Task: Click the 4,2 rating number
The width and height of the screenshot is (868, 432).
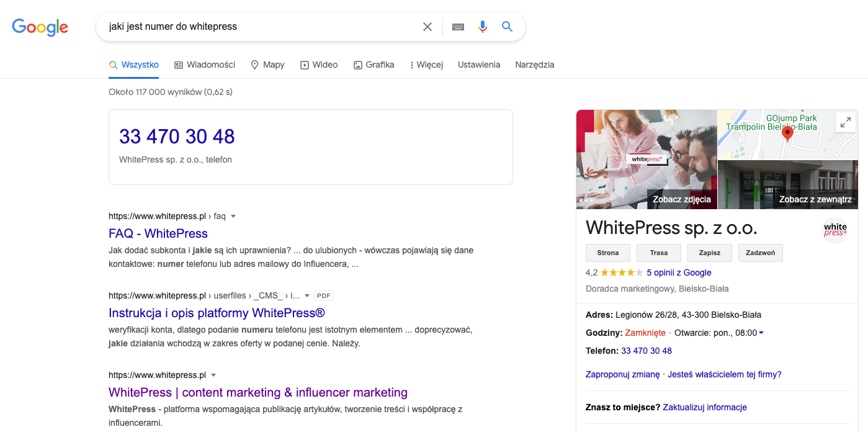Action: click(x=592, y=272)
